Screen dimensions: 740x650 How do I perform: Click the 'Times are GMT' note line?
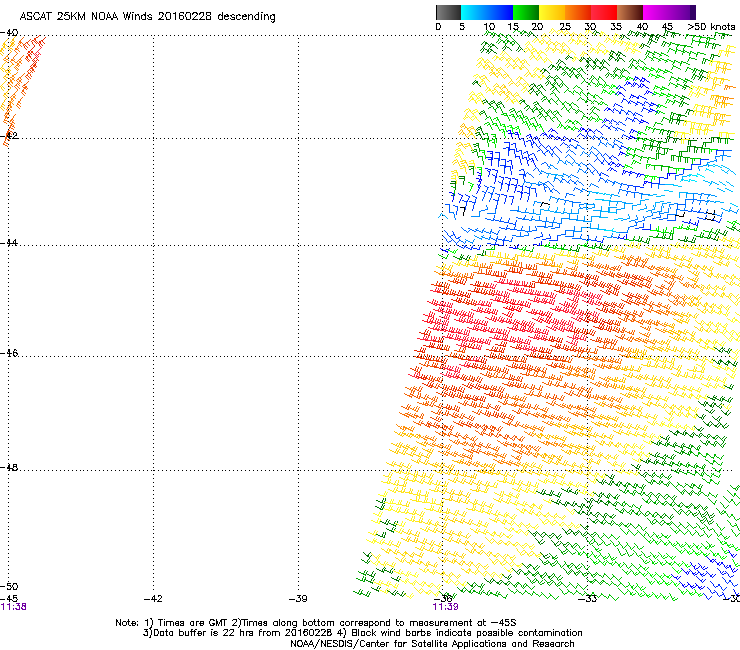point(316,623)
